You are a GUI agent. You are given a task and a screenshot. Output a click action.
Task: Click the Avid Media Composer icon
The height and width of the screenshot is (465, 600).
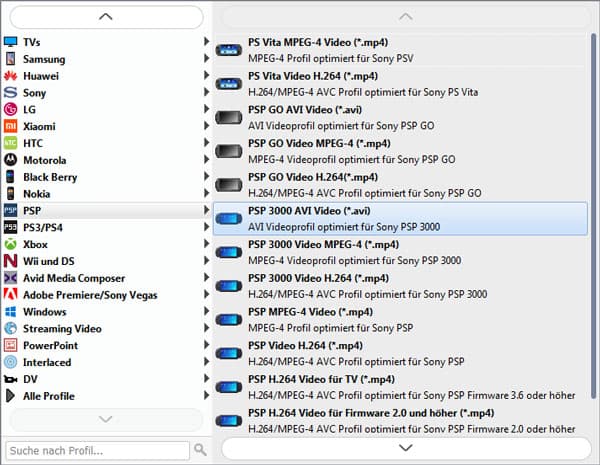click(10, 277)
